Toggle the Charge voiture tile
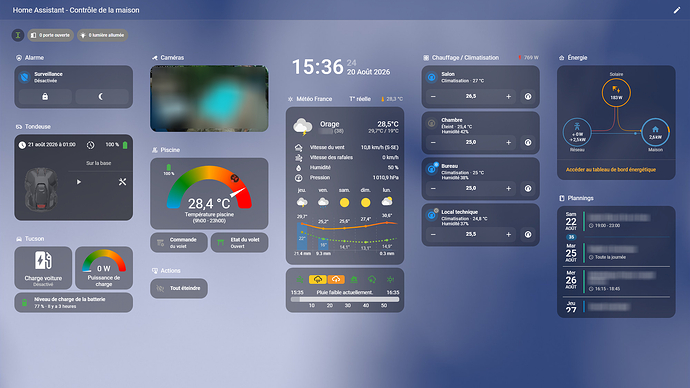Viewport: 690px width, 388px height. (43, 267)
